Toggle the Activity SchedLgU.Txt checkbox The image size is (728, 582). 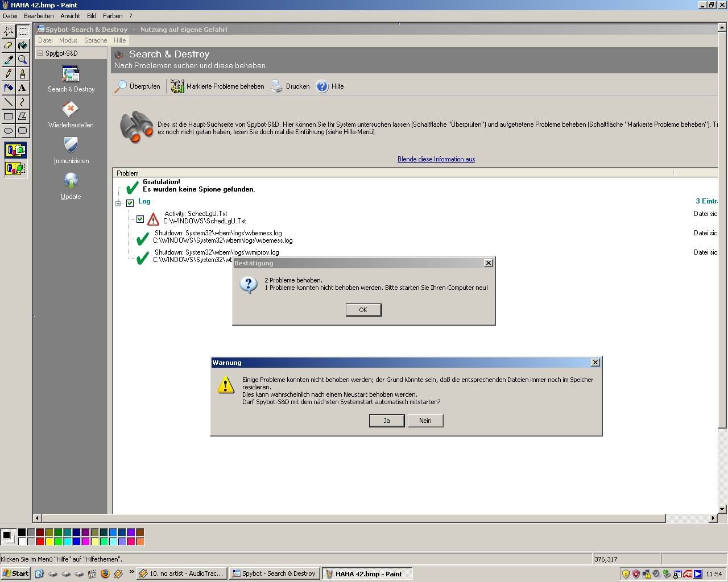(140, 219)
